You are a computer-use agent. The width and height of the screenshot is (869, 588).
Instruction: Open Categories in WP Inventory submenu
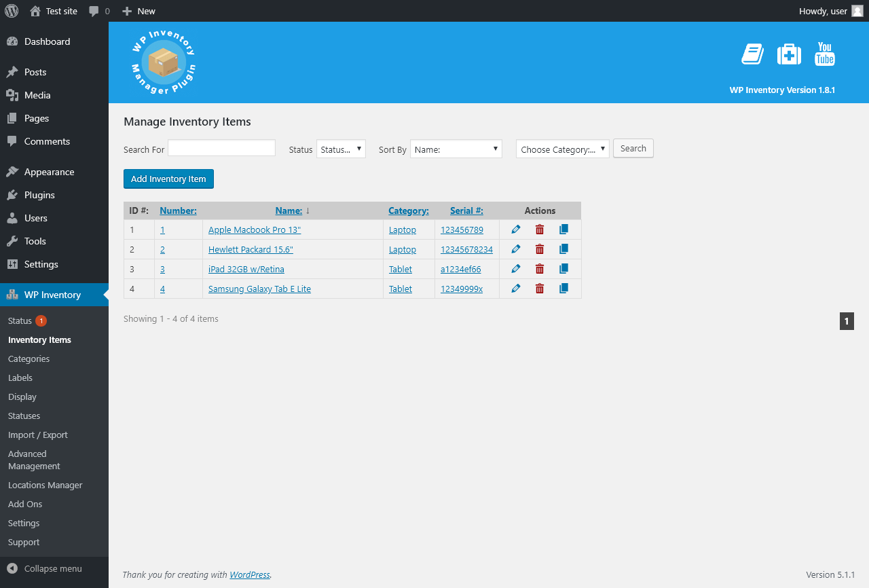29,359
